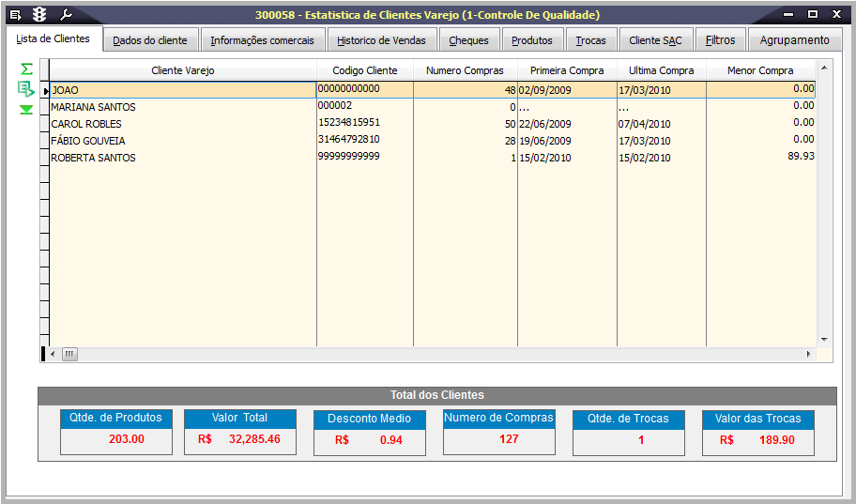Open the Cheques tab

pyautogui.click(x=469, y=40)
